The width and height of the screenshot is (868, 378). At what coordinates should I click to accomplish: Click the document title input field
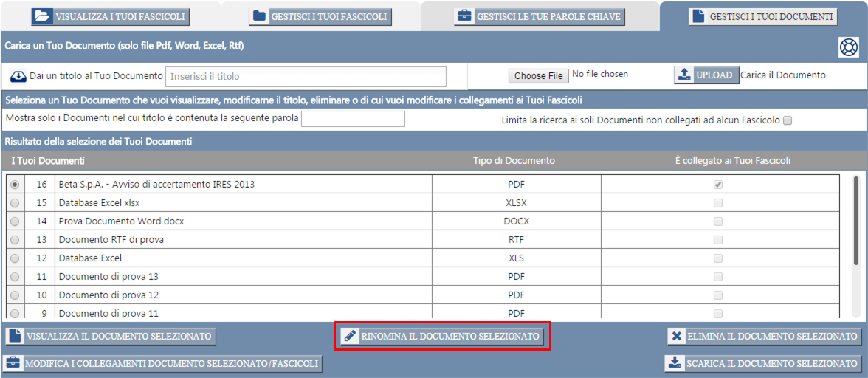(x=306, y=76)
